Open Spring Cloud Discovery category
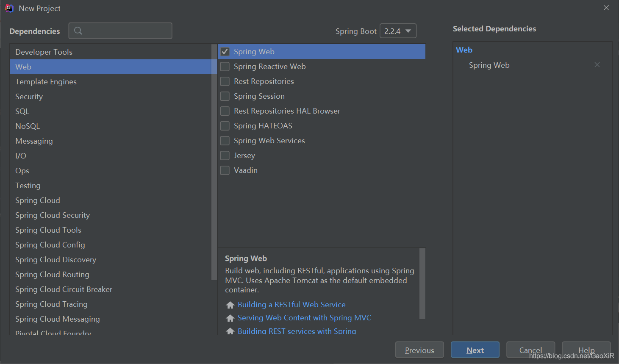Screen dimensions: 619x364 coord(110,259)
